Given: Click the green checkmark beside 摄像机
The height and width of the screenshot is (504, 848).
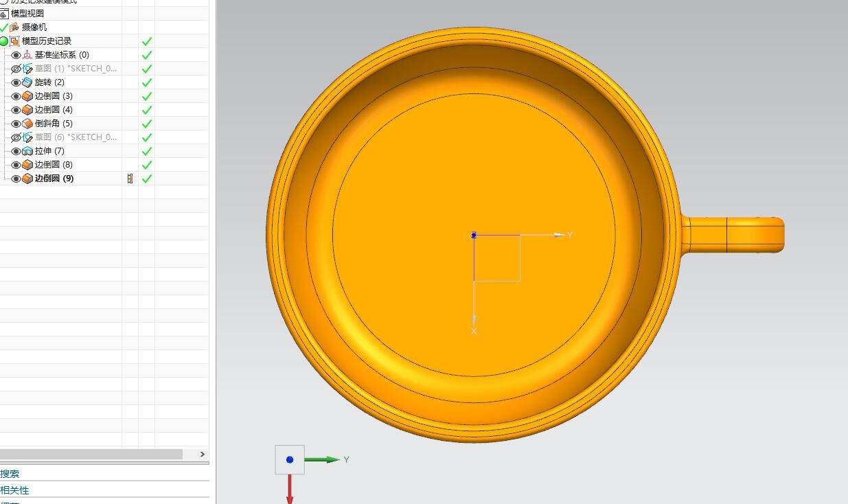Looking at the screenshot, I should (4, 27).
